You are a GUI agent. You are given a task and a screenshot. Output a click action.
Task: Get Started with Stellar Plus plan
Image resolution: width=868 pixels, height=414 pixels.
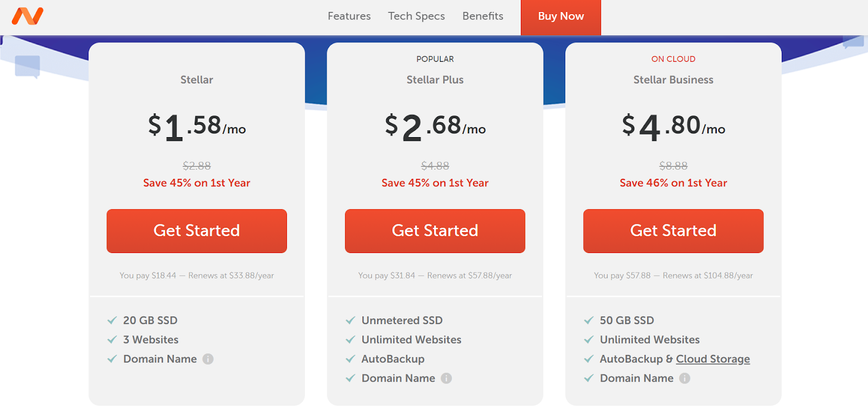click(435, 231)
